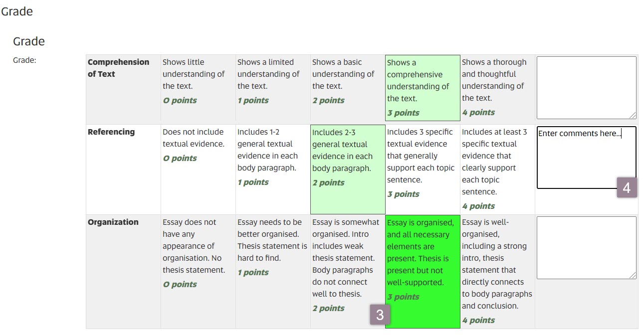Click the selected 3 points Comprehension cell
Screen dimensions: 644x335
422,87
